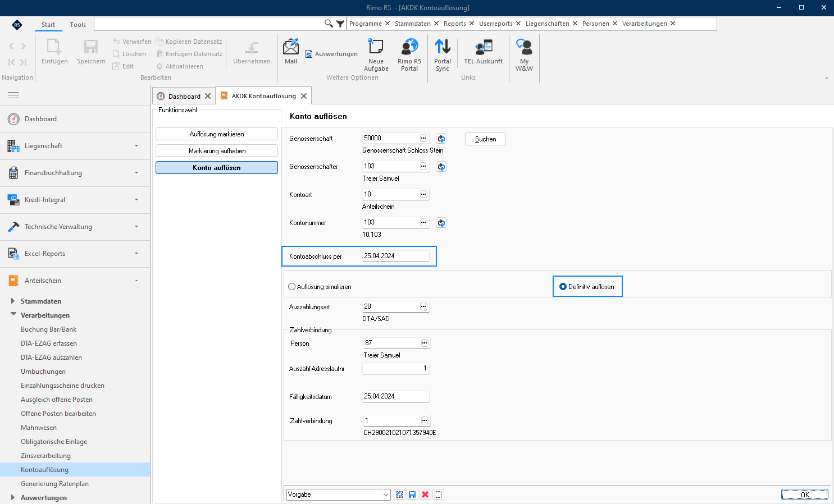Screen dimensions: 834x504
Task: Click the refresh icon beside Genossenschaft field
Action: (441, 138)
